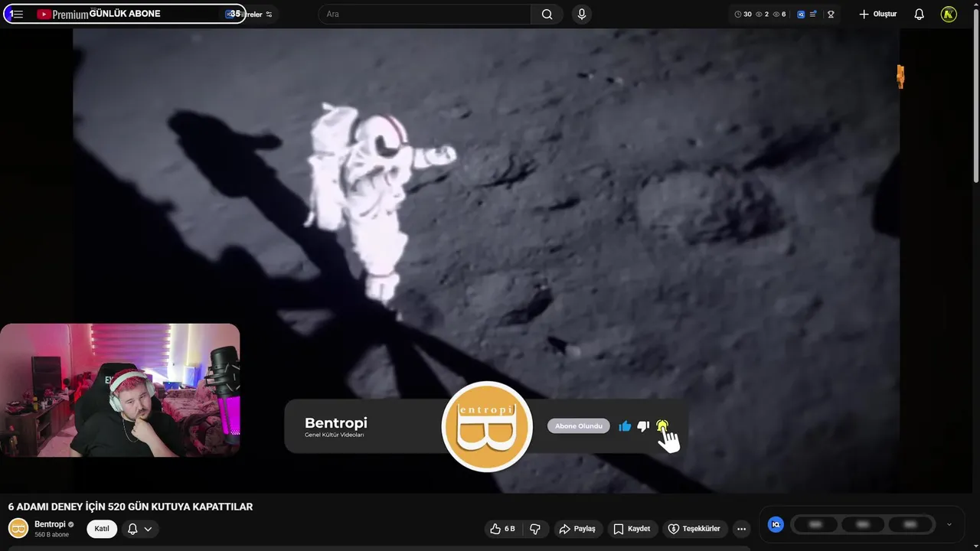
Task: Click the eye counter showing 2
Action: (x=763, y=14)
